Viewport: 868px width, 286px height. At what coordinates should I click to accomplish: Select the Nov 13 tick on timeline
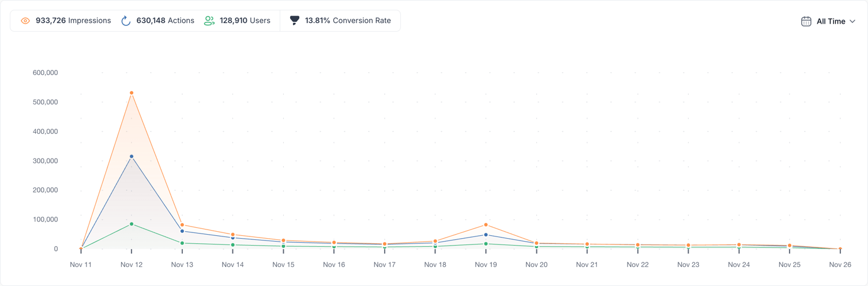pyautogui.click(x=182, y=251)
